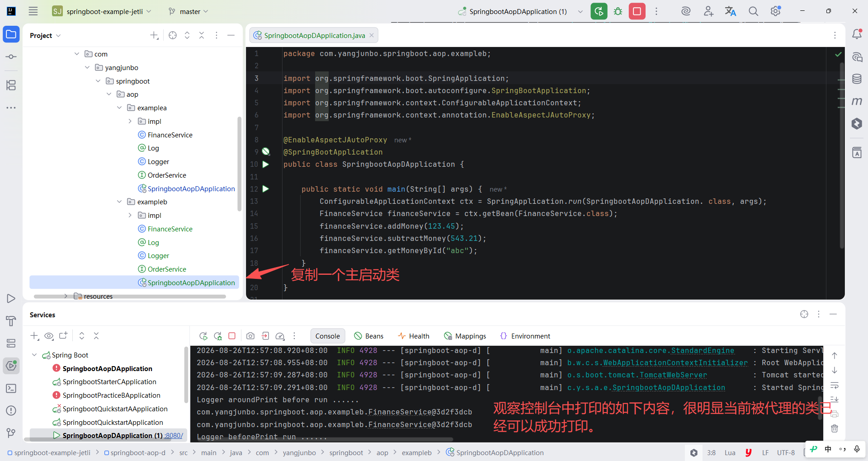
Task: Click trash icon to clear the console
Action: (x=835, y=428)
